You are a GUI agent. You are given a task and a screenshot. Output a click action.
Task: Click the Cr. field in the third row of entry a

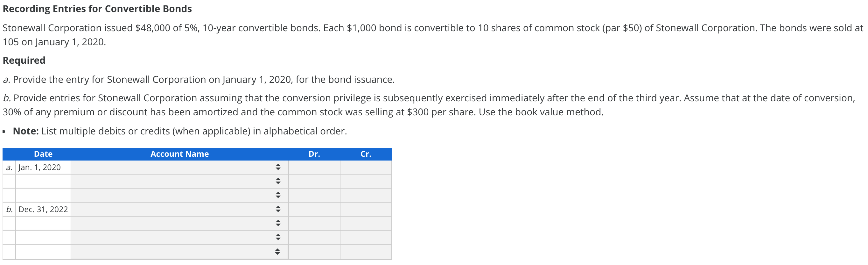pyautogui.click(x=366, y=195)
